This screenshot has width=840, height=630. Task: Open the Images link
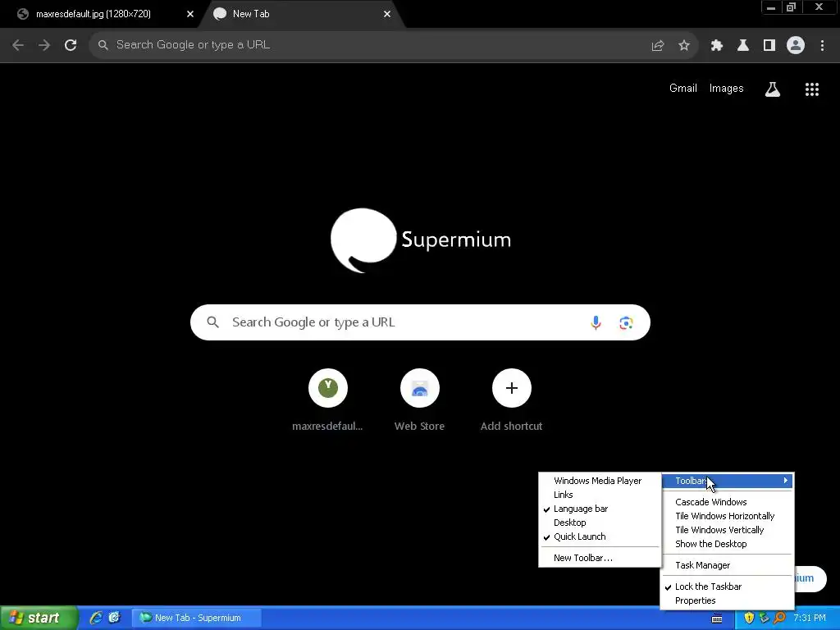pos(727,89)
